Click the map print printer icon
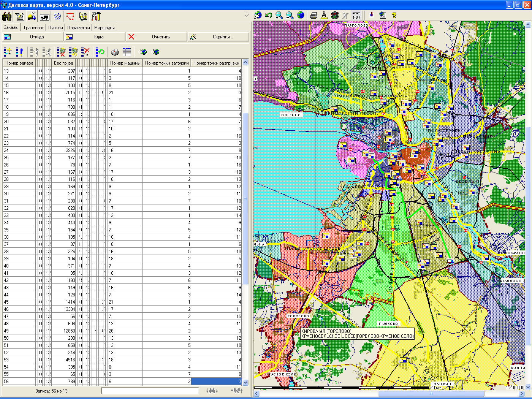532x399 pixels. coord(313,15)
